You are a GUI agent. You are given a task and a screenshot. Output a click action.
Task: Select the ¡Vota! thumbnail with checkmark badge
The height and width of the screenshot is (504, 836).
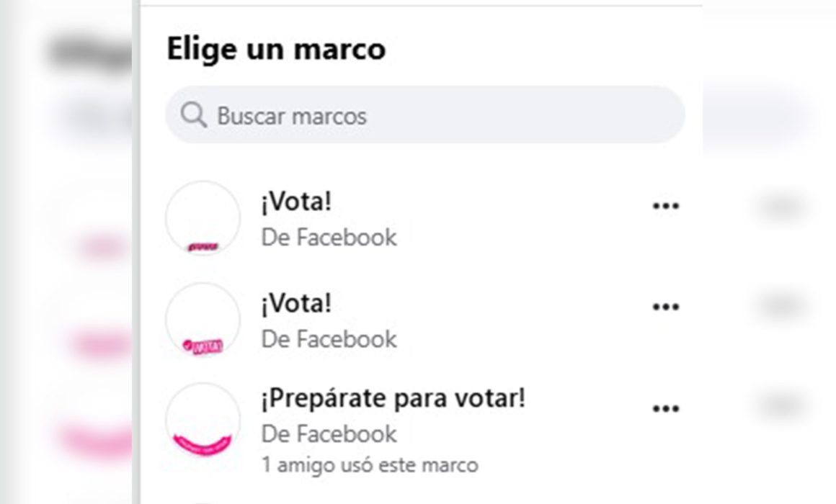pyautogui.click(x=203, y=320)
